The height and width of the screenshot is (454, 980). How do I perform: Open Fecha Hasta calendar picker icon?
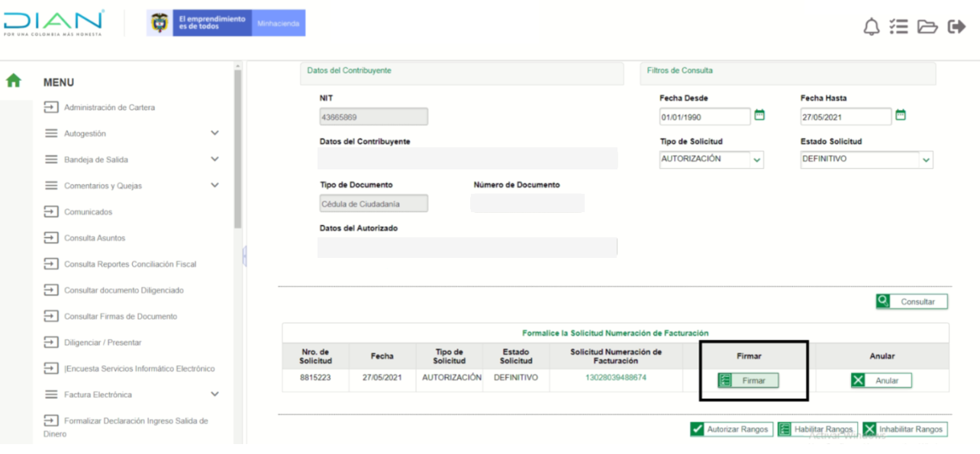pos(901,115)
